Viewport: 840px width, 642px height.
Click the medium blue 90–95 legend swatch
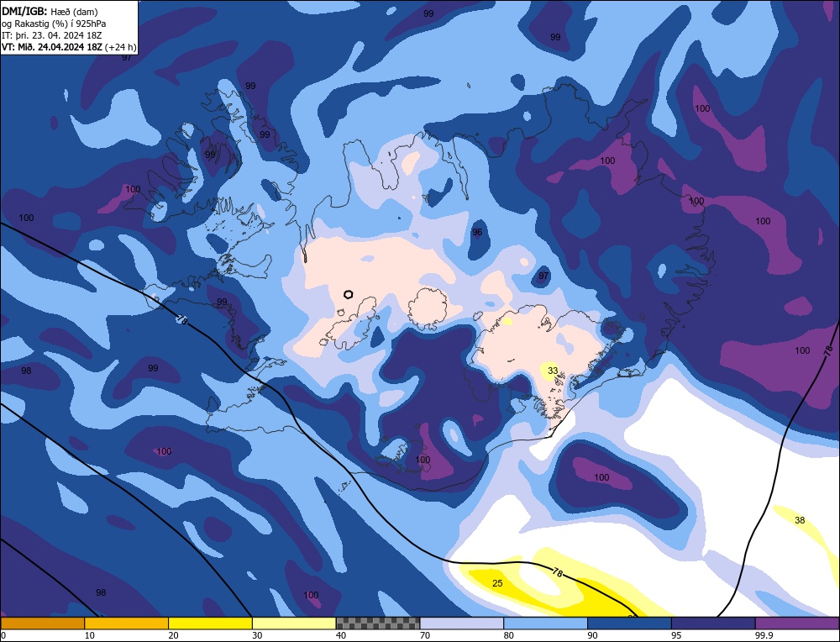point(629,624)
